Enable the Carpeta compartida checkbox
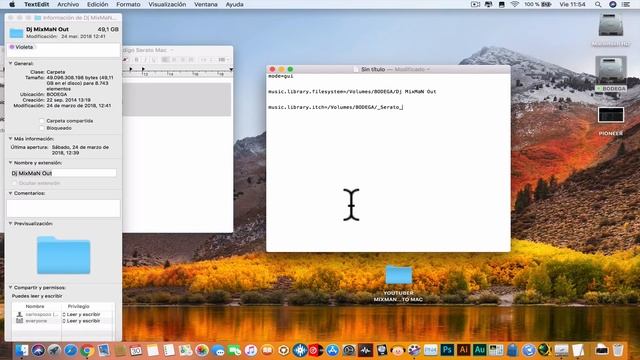 [x=42, y=121]
